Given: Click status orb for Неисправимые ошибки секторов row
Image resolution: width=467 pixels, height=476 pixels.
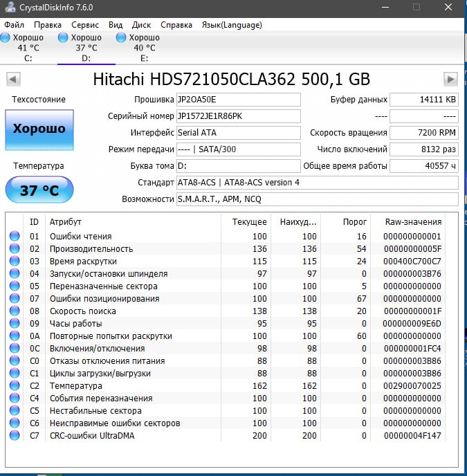Looking at the screenshot, I should 15,423.
